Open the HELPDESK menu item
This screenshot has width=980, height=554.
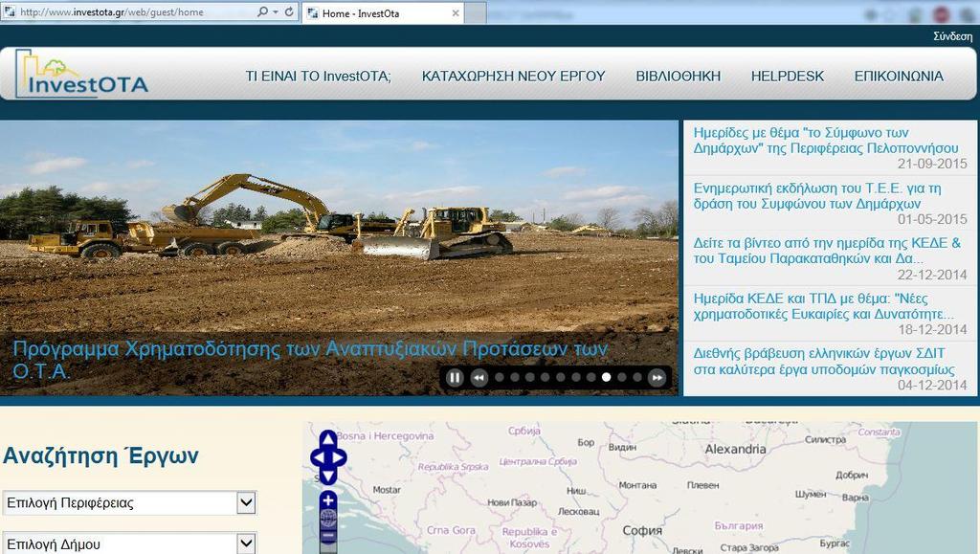coord(788,77)
